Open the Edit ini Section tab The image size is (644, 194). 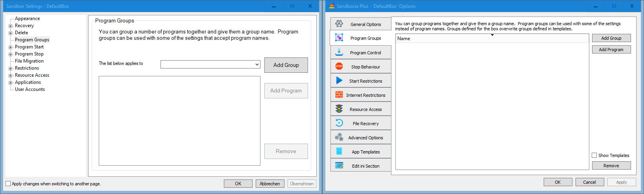click(361, 166)
